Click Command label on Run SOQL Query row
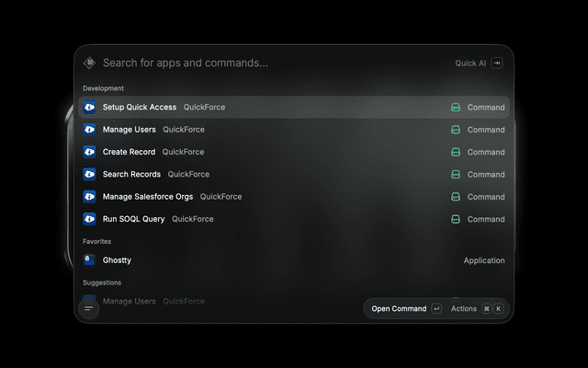 (486, 219)
